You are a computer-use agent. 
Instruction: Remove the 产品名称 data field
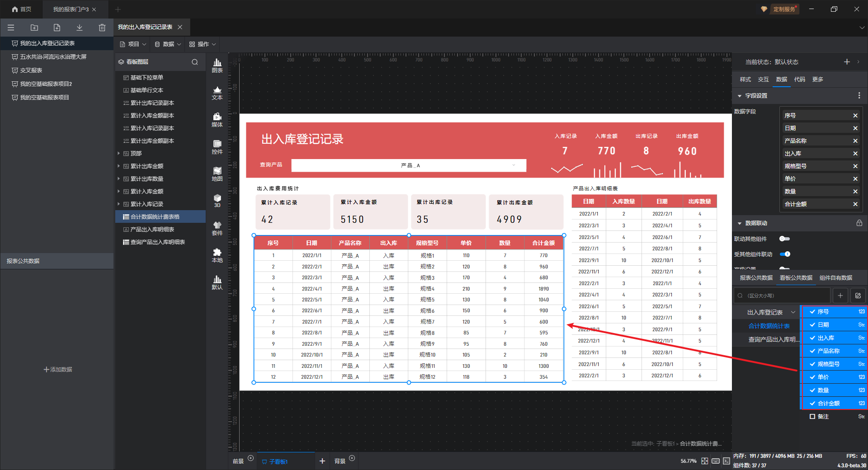855,141
